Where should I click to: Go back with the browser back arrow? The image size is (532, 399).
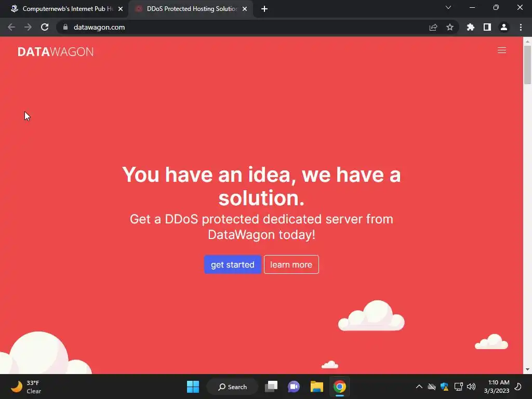[x=11, y=27]
